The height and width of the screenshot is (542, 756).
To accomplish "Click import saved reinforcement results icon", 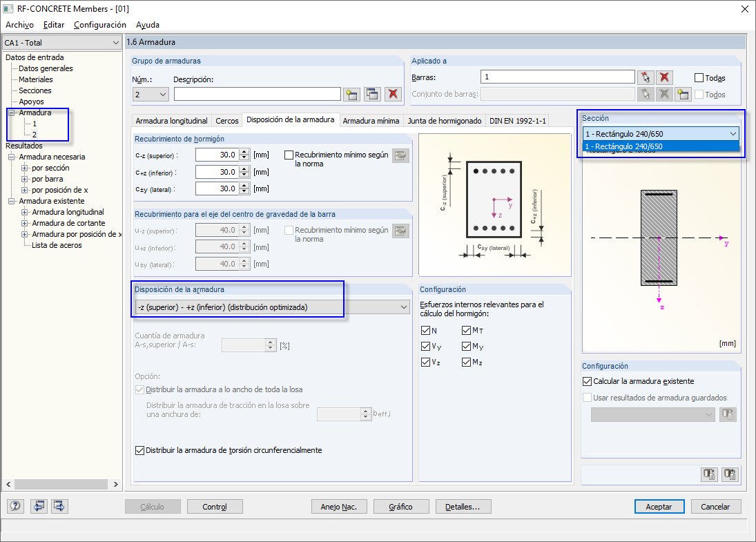I will click(728, 414).
